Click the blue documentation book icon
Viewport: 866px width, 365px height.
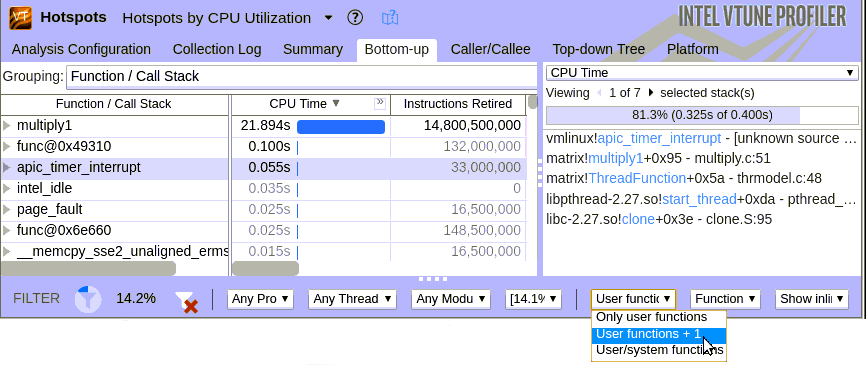pyautogui.click(x=390, y=18)
